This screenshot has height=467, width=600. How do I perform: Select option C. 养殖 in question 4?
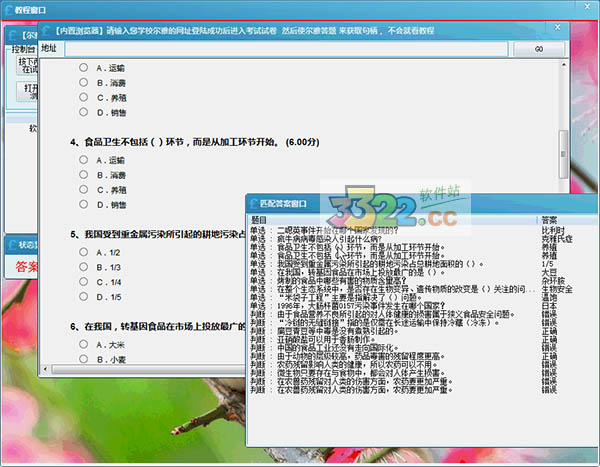(x=83, y=189)
